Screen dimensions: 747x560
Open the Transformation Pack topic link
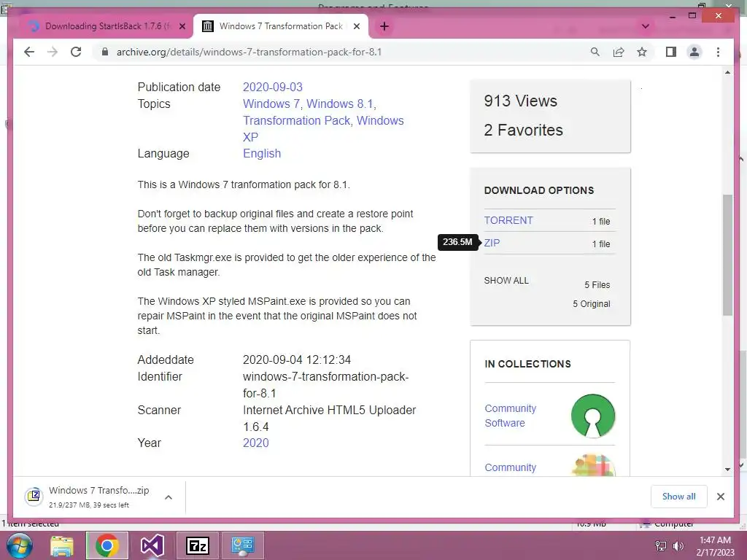pos(296,120)
